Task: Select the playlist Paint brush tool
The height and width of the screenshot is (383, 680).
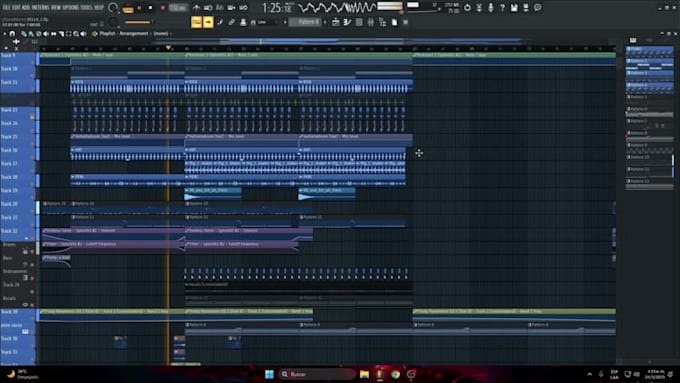Action: [x=31, y=33]
